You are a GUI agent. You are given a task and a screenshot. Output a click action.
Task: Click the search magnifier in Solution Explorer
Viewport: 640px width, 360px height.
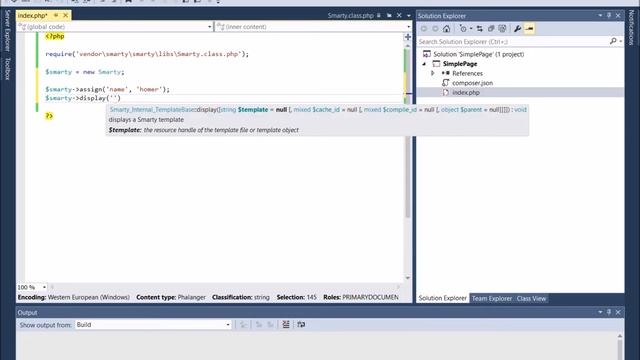[613, 41]
